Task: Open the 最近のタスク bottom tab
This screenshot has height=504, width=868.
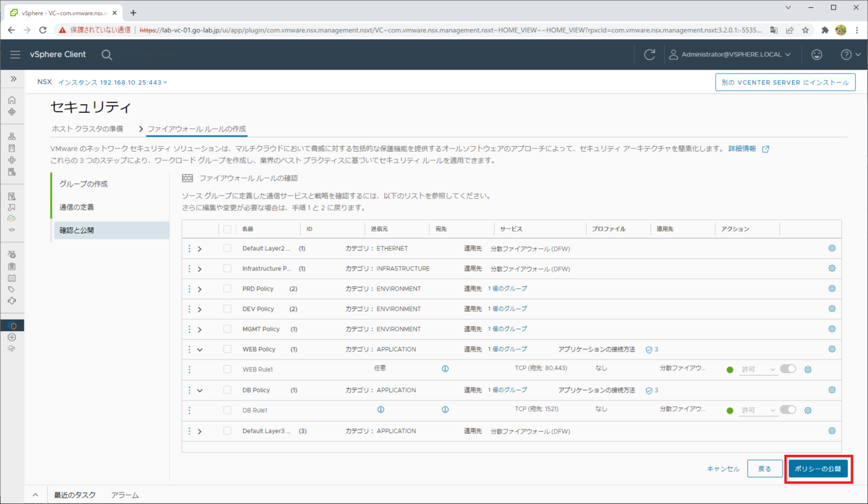Action: (75, 495)
